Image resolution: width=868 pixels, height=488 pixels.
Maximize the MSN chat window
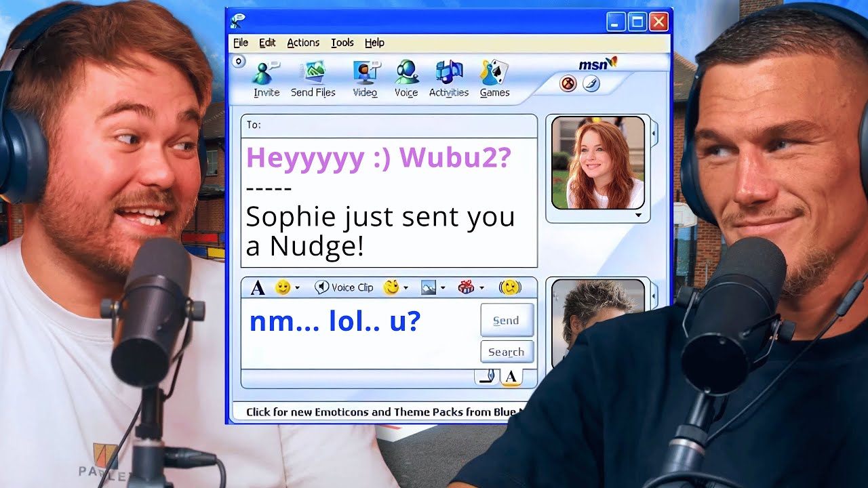click(637, 22)
